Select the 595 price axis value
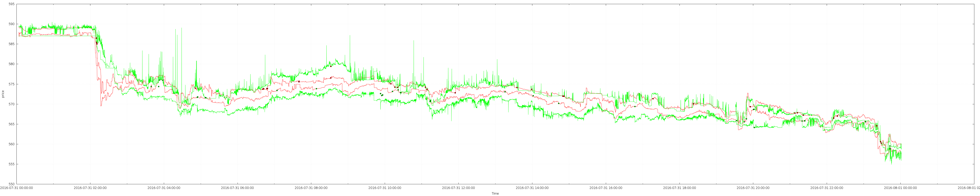The height and width of the screenshot is (196, 980). pyautogui.click(x=11, y=4)
